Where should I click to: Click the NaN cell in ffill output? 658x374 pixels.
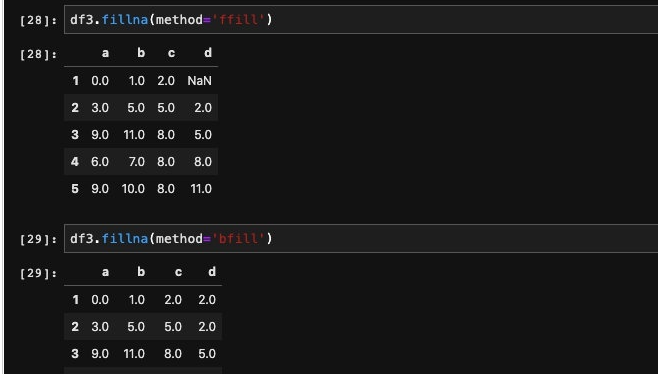tap(199, 81)
